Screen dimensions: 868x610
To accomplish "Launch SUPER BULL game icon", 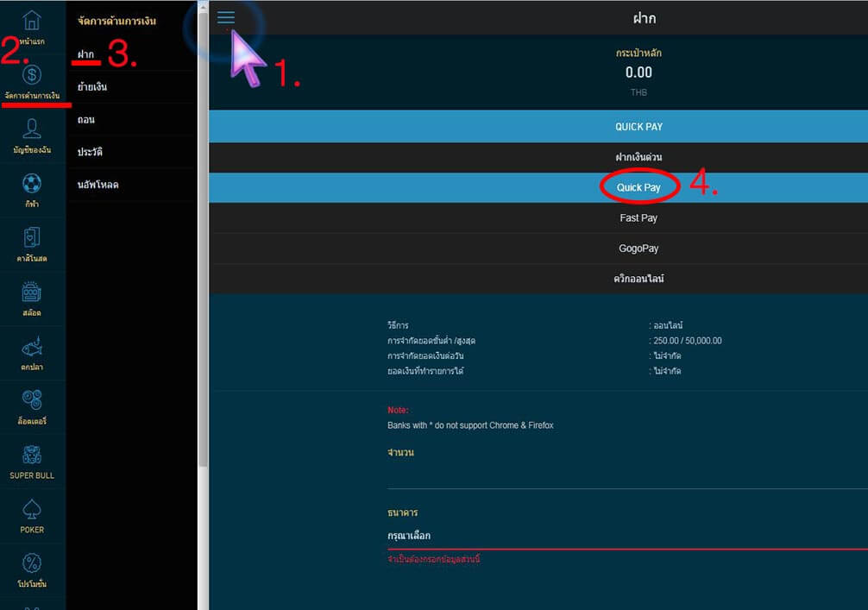I will coord(32,455).
